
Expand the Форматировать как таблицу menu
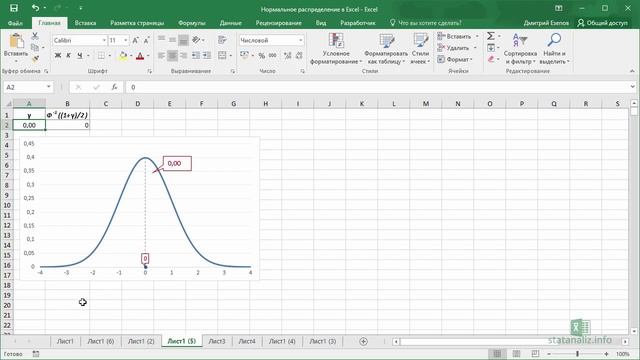386,49
